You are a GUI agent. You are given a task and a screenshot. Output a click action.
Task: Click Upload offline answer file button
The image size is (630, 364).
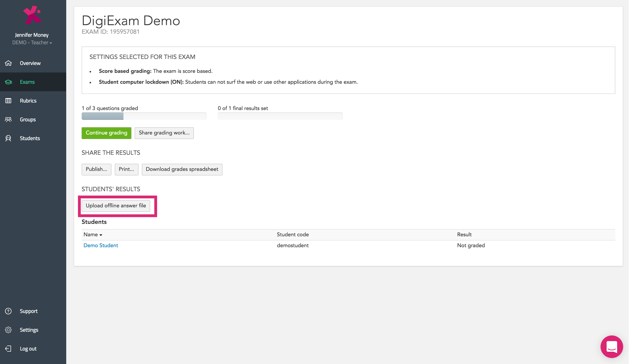pos(116,206)
